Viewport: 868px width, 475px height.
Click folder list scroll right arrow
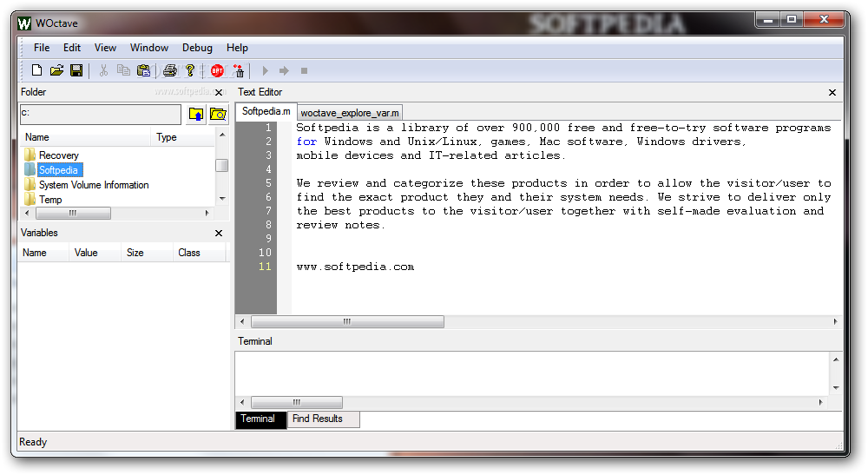tap(207, 213)
